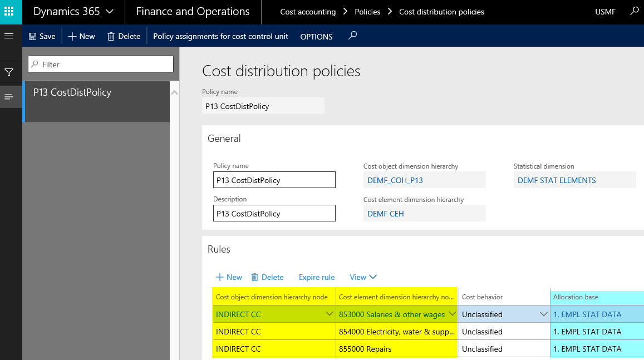The height and width of the screenshot is (360, 644).
Task: Save the record with Save button
Action: pos(42,36)
